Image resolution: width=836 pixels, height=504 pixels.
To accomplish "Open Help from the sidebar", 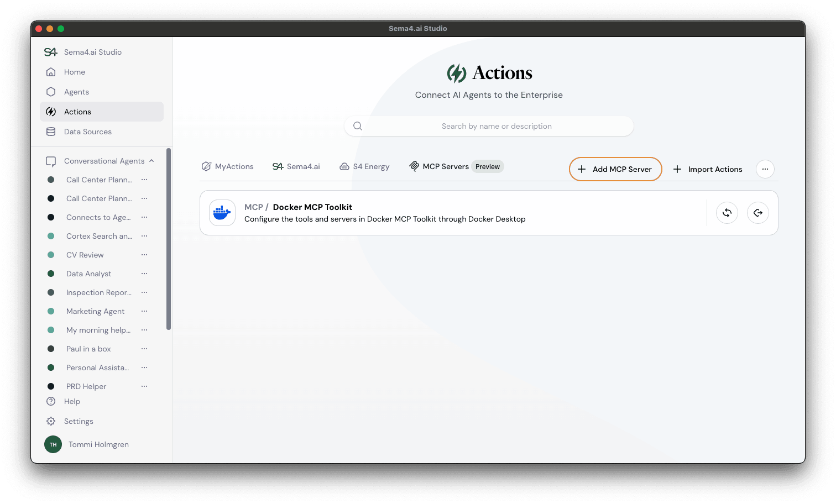I will coord(72,401).
